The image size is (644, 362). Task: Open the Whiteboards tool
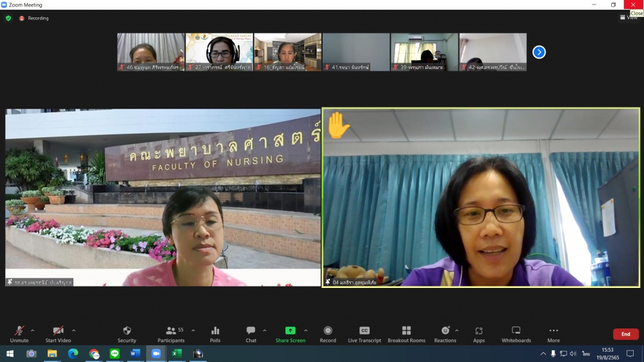pyautogui.click(x=516, y=330)
